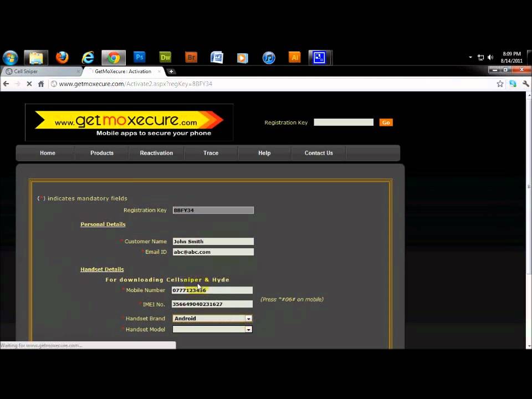Screen dimensions: 532x399
Task: Click the Personal Details heading link
Action: tap(103, 224)
